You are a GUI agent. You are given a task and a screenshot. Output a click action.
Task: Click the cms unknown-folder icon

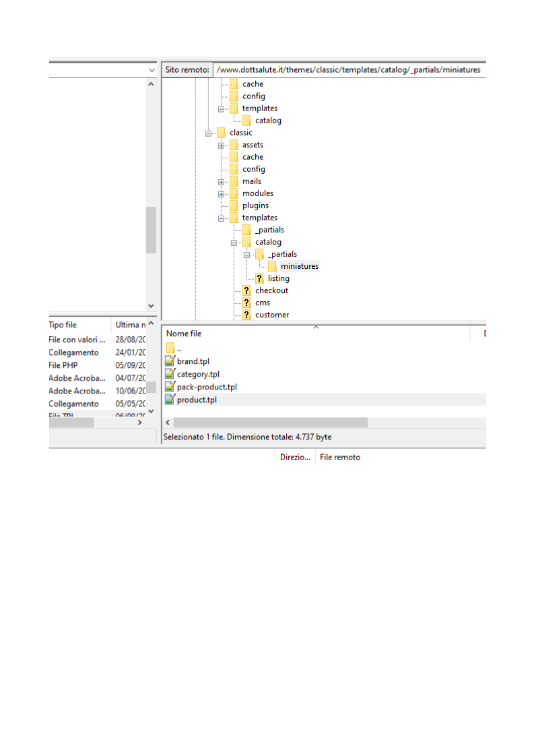point(246,303)
